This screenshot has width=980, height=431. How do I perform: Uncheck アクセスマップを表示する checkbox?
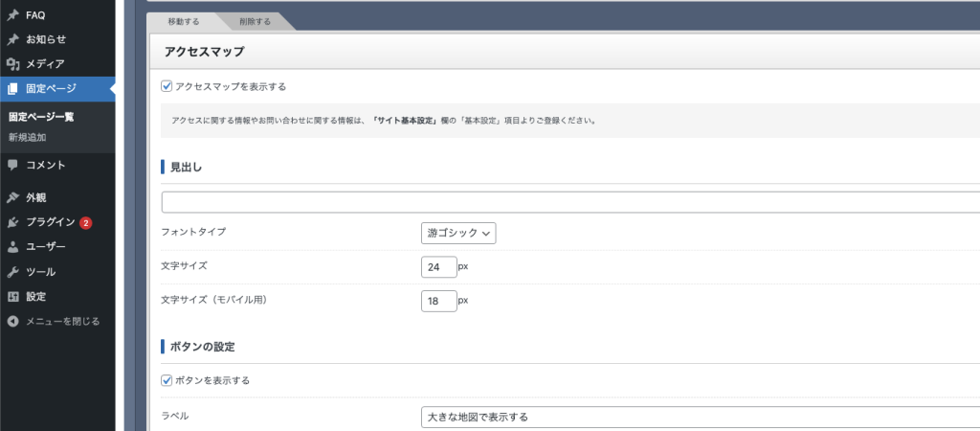pyautogui.click(x=167, y=86)
